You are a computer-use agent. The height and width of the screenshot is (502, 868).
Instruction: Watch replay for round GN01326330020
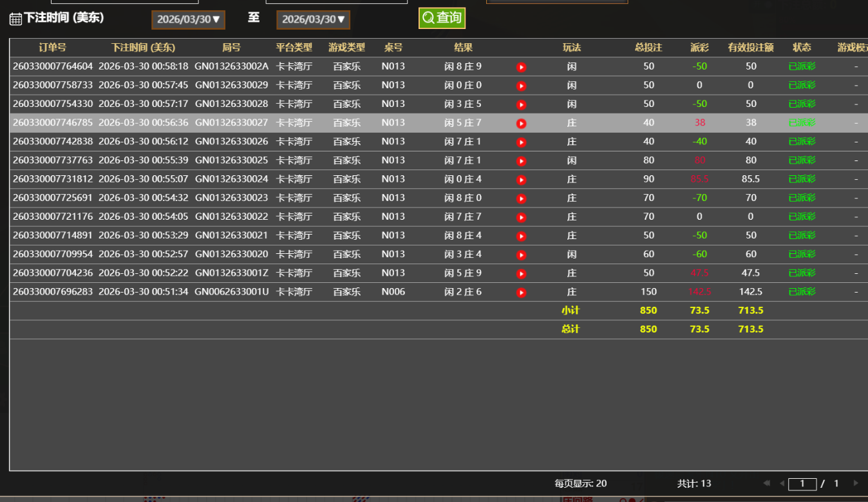pyautogui.click(x=521, y=255)
